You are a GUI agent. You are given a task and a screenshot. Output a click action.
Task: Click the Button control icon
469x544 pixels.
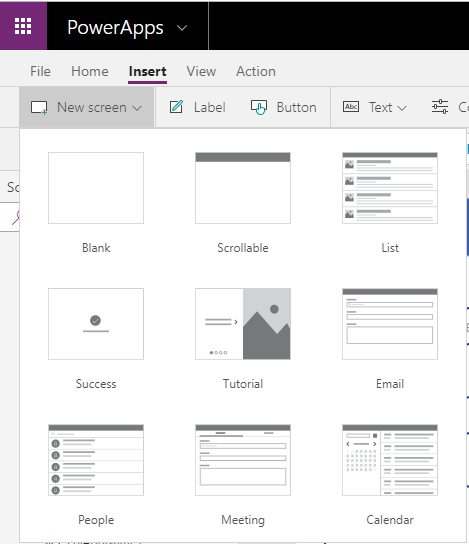(259, 107)
